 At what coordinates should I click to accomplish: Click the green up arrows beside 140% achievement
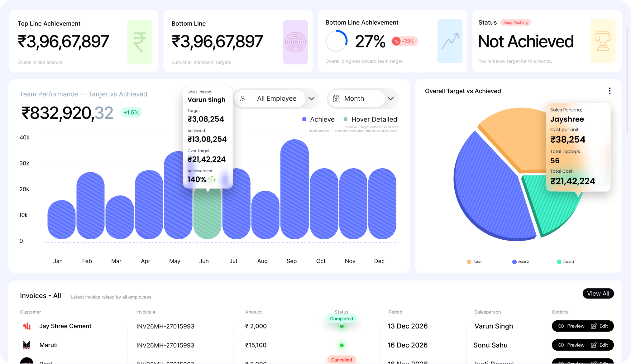point(212,179)
